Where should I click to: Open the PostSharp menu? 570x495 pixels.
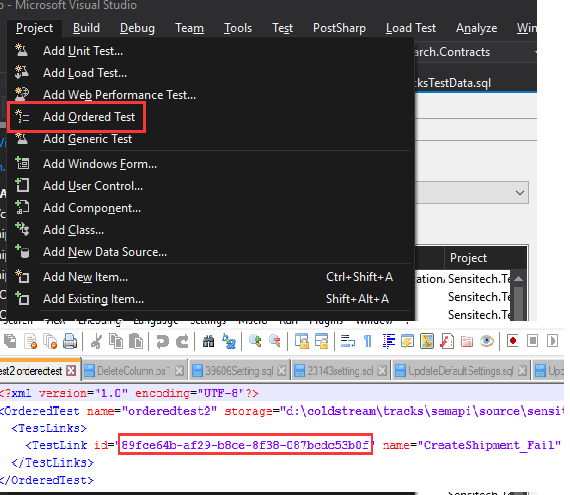click(x=339, y=28)
